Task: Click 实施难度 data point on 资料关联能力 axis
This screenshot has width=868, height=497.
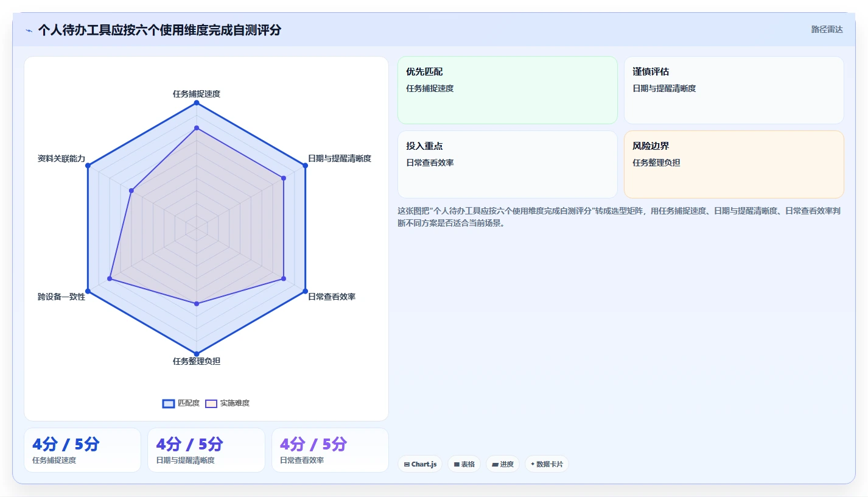Action: tap(131, 191)
